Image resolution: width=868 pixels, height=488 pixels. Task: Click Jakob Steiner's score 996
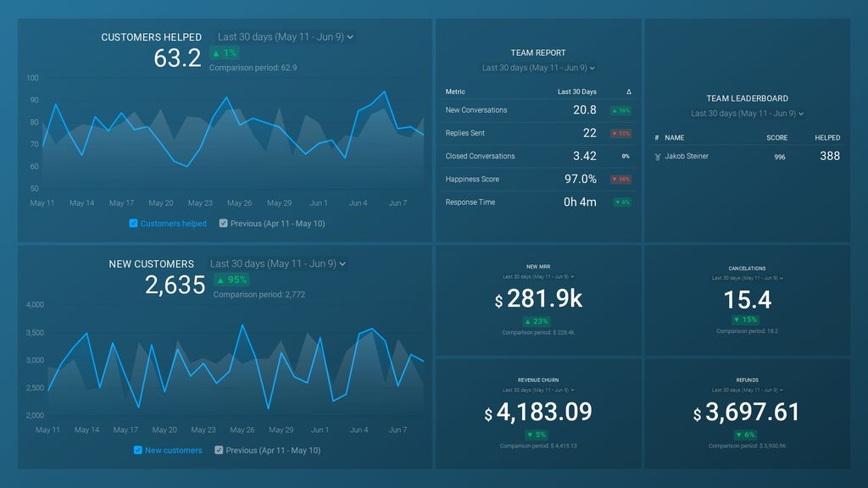tap(780, 157)
